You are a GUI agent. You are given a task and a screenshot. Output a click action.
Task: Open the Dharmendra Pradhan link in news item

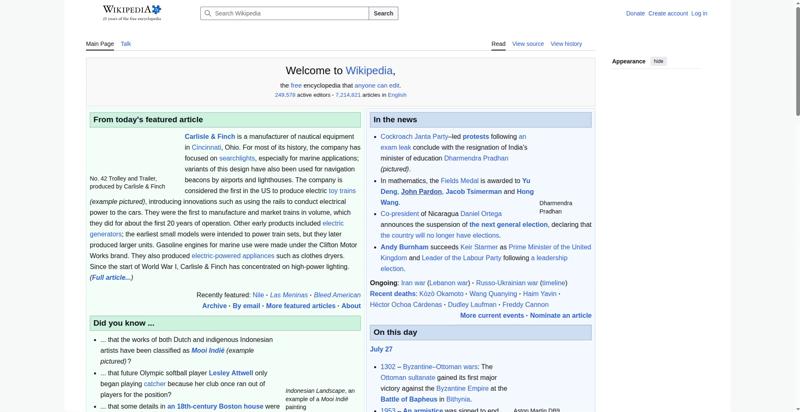pos(476,158)
